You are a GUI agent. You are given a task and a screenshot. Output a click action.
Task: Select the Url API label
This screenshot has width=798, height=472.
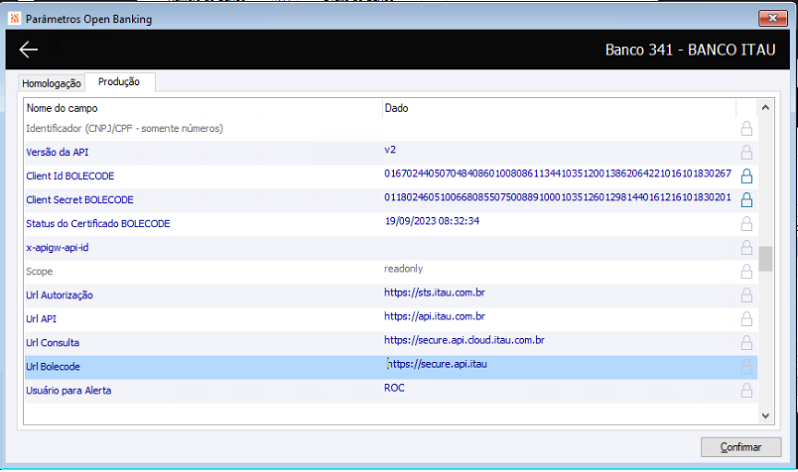click(x=41, y=319)
